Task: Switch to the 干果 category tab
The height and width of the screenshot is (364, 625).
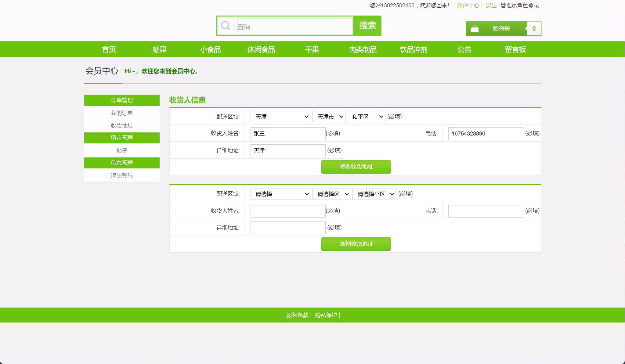Action: (312, 49)
